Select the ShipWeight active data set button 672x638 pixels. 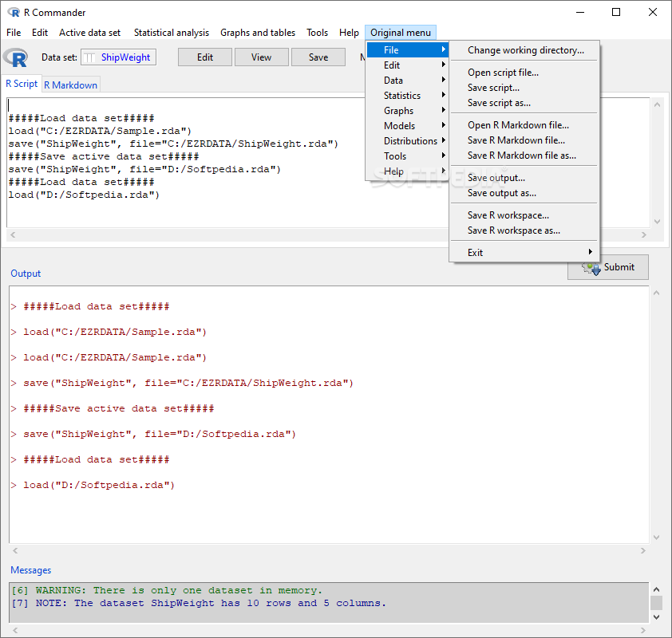point(118,57)
